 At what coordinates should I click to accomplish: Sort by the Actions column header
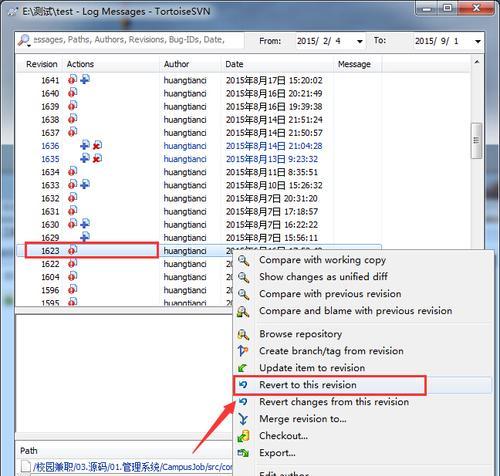pos(111,64)
